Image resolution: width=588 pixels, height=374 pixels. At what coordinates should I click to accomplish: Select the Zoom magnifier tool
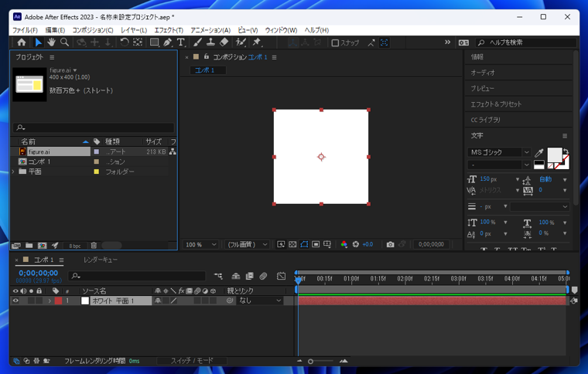click(64, 42)
